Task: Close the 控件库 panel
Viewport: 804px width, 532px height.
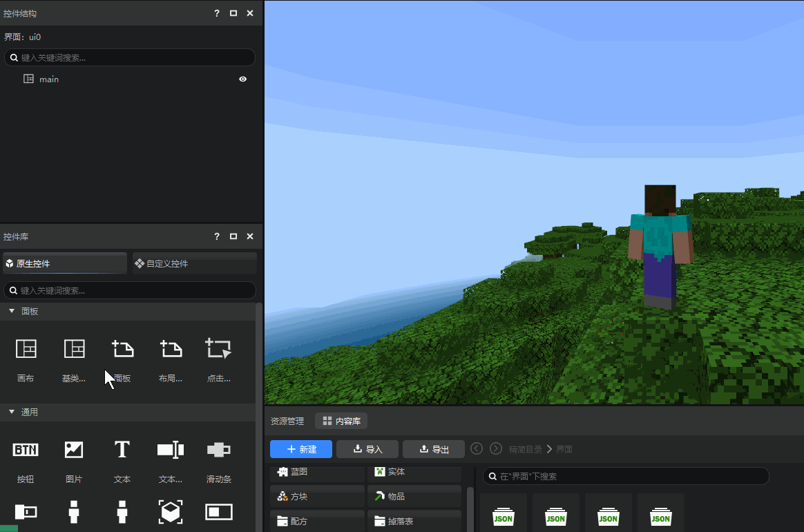Action: [250, 236]
